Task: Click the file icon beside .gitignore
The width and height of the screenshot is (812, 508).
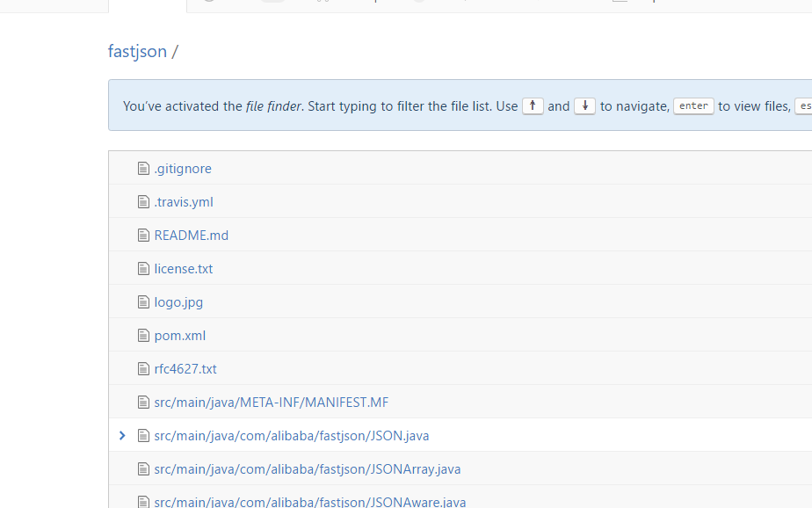Action: [142, 168]
